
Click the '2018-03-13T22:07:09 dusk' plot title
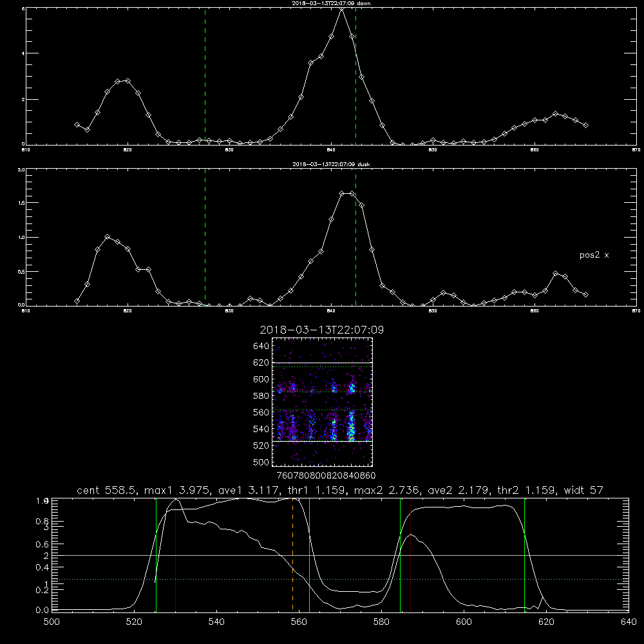[331, 164]
